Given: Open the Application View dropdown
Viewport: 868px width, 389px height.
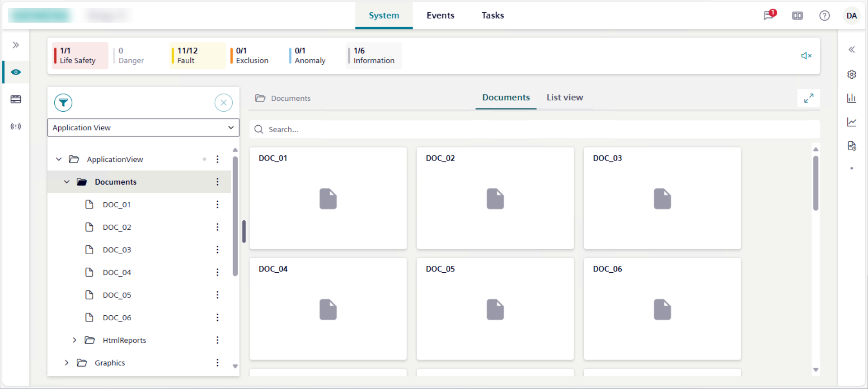Looking at the screenshot, I should pos(143,128).
